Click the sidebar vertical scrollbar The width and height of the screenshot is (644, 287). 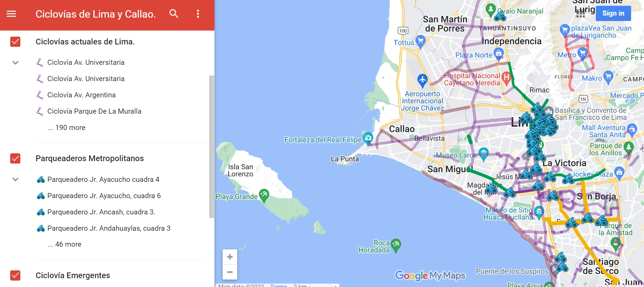pyautogui.click(x=212, y=147)
